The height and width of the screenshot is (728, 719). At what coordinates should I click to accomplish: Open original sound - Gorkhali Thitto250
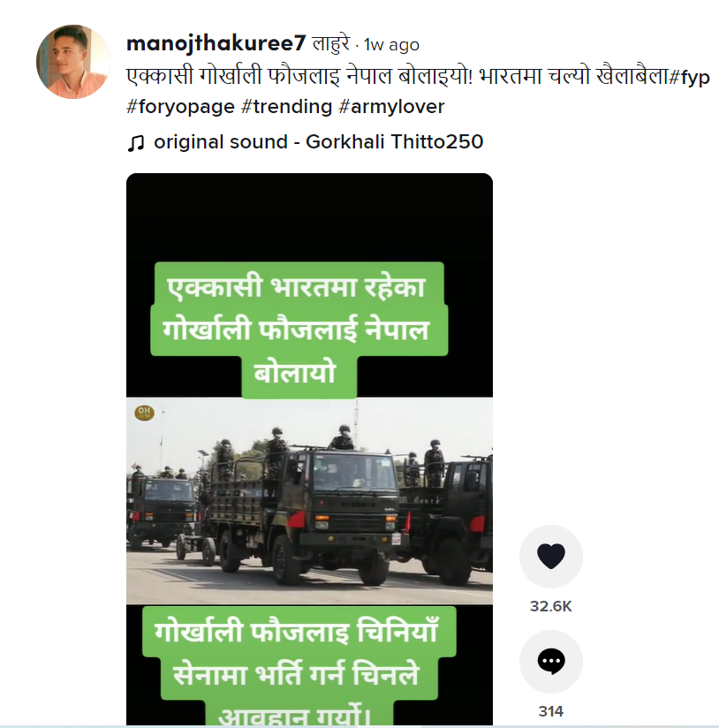[x=318, y=141]
